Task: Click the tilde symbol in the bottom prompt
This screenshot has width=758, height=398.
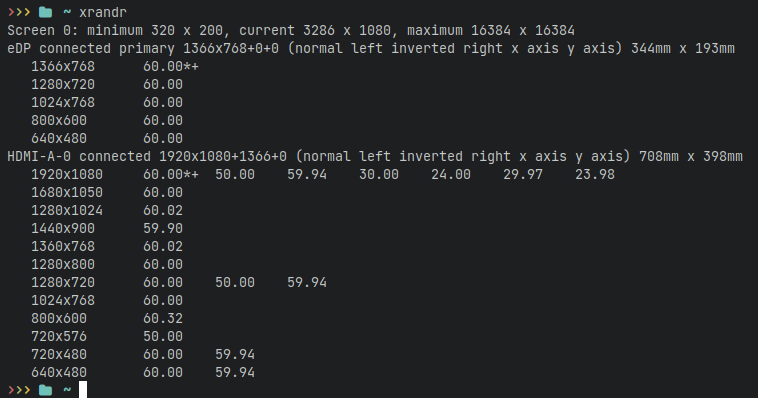Action: [67, 389]
